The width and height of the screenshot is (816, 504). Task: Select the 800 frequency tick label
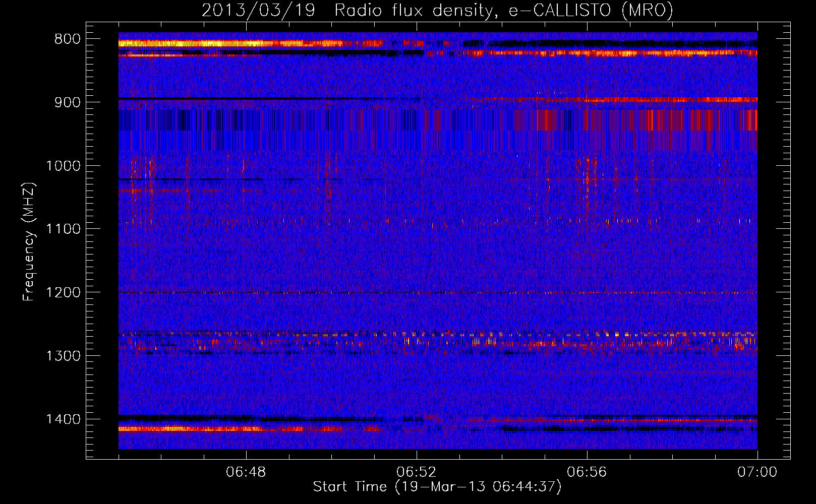point(67,39)
